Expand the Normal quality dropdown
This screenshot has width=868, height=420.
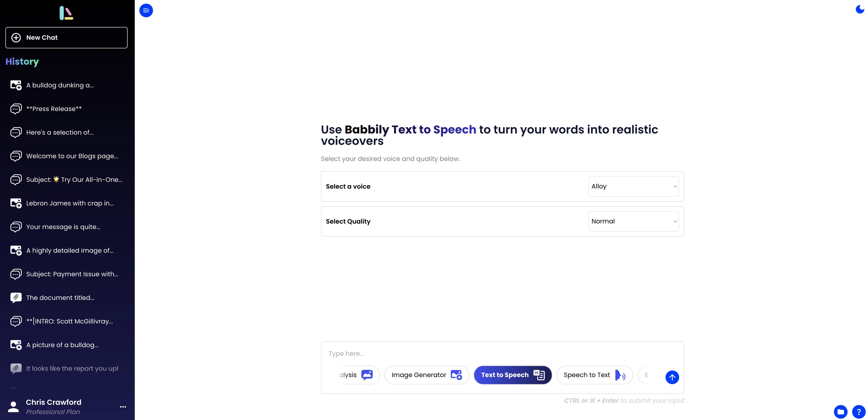point(634,221)
